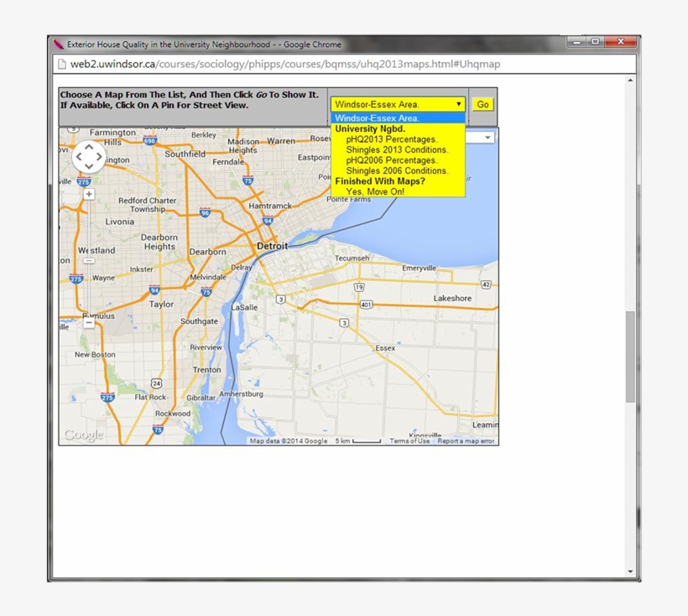Maximize the Chrome window
The height and width of the screenshot is (616, 688).
596,42
